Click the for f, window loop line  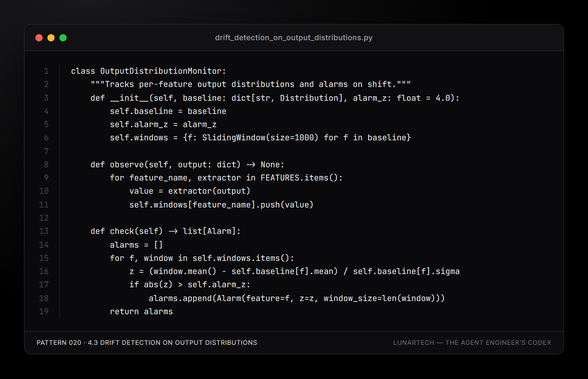(x=202, y=258)
